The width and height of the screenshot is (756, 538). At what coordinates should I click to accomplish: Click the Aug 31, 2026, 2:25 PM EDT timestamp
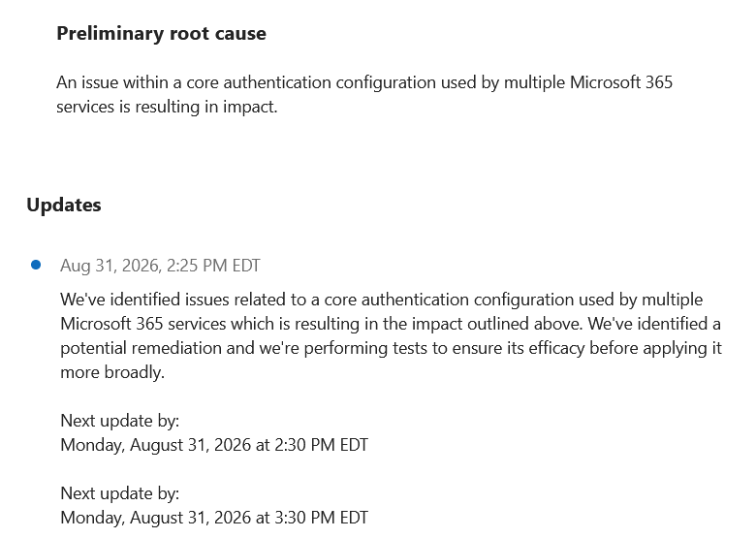[x=160, y=266]
